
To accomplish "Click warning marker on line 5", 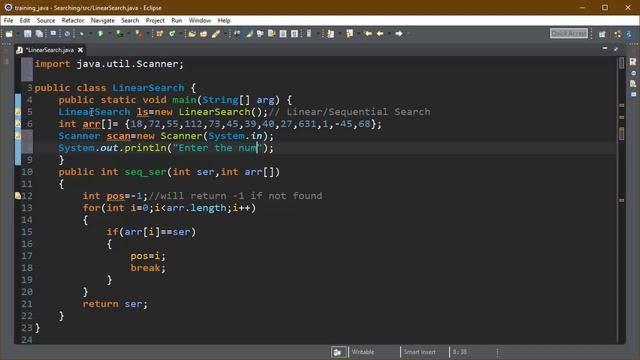I will tap(18, 112).
